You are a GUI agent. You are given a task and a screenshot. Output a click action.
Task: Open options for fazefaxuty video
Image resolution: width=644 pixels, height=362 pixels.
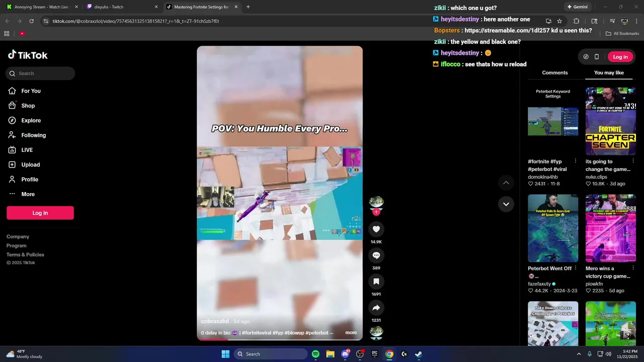pyautogui.click(x=576, y=268)
